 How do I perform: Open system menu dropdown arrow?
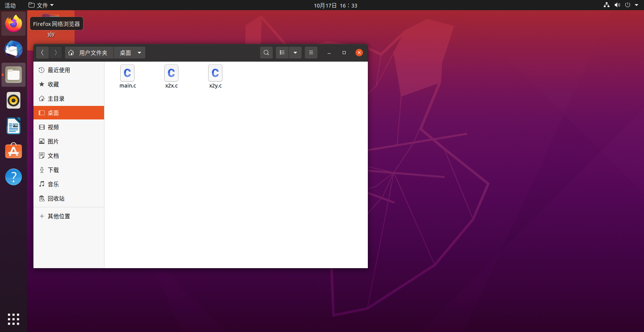point(636,5)
